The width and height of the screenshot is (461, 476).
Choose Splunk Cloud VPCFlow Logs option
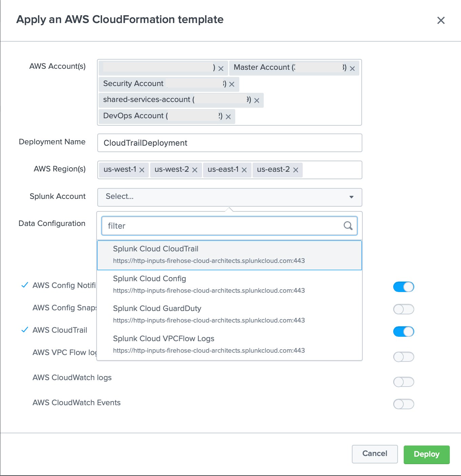229,345
